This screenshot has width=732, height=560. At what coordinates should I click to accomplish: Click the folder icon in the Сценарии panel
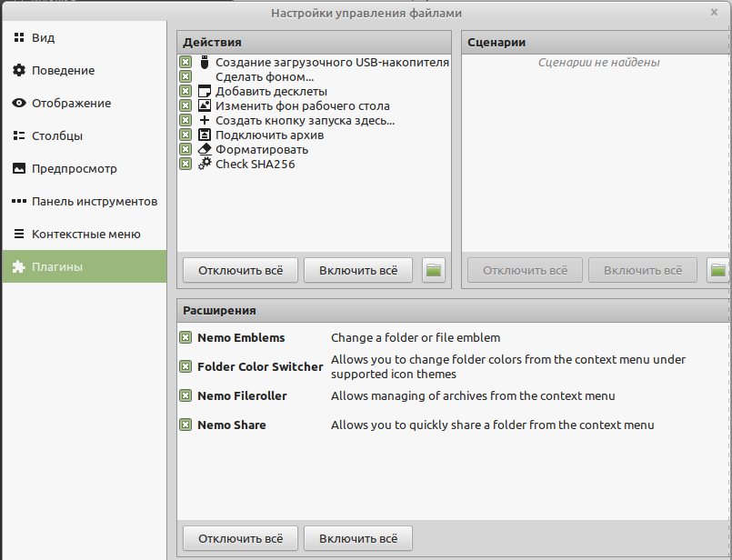(x=717, y=269)
